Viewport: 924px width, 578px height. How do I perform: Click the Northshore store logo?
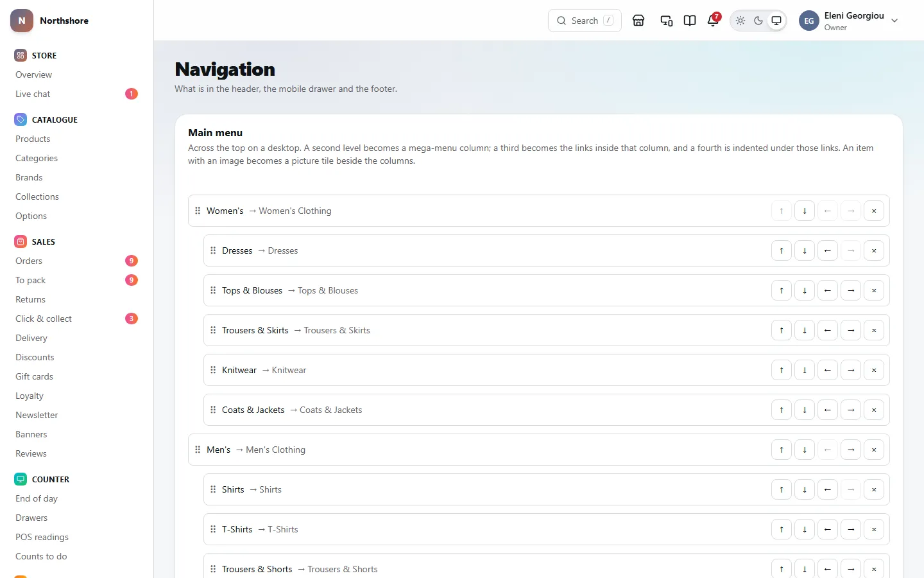pyautogui.click(x=22, y=21)
